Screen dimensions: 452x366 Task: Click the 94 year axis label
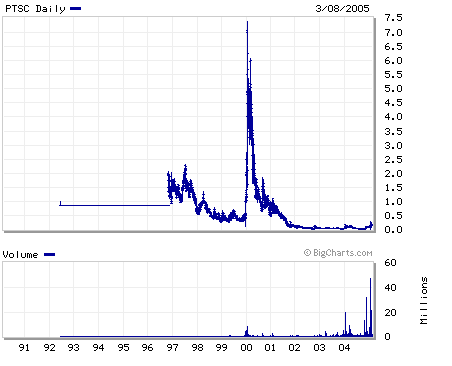[x=98, y=348]
